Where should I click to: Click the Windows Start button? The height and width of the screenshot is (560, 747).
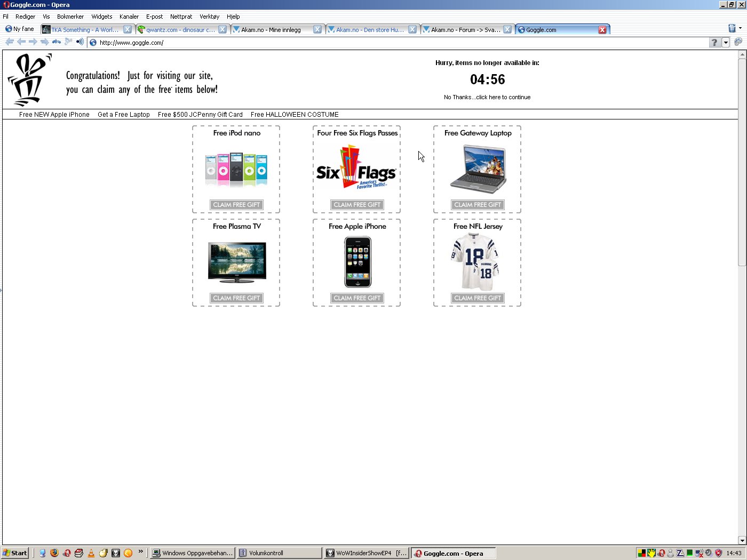(15, 553)
